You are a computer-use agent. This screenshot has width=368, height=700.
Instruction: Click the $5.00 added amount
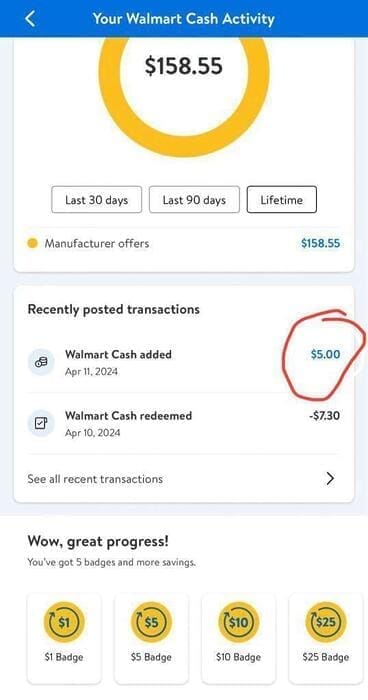tap(325, 354)
